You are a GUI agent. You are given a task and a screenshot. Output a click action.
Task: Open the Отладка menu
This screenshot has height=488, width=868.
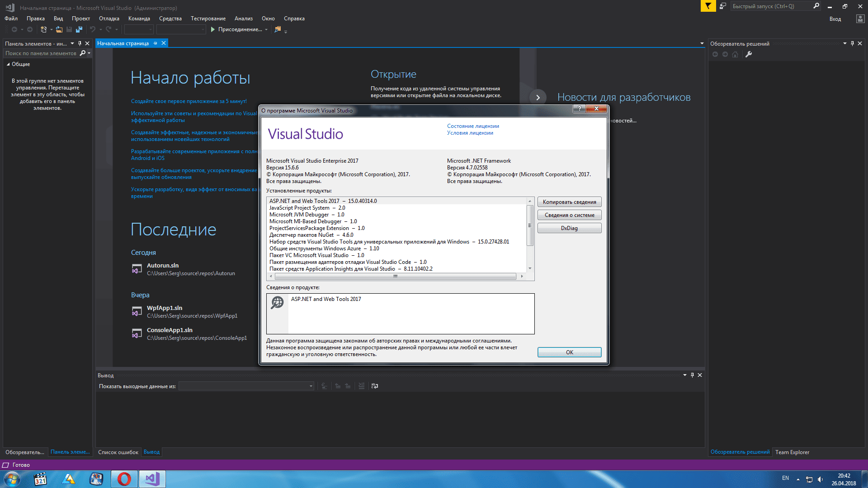[109, 19]
